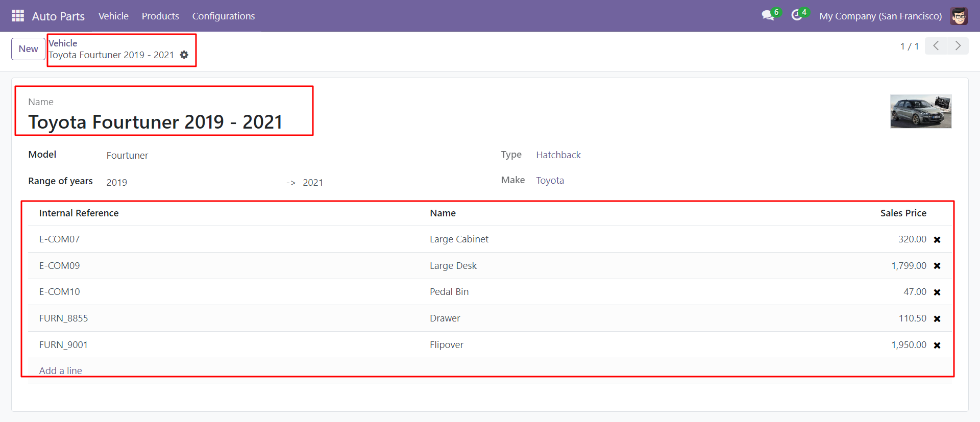980x422 pixels.
Task: Open the activities clock icon
Action: tap(796, 16)
